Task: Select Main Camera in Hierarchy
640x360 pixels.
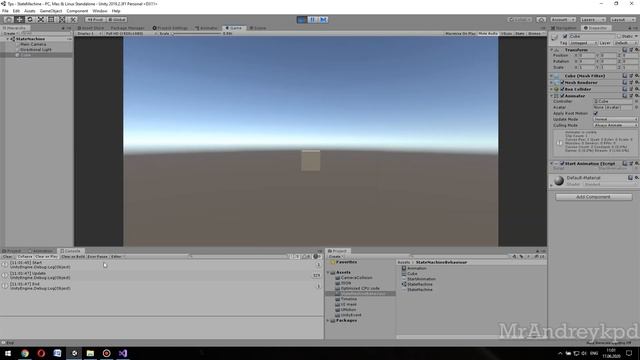Action: [33, 44]
